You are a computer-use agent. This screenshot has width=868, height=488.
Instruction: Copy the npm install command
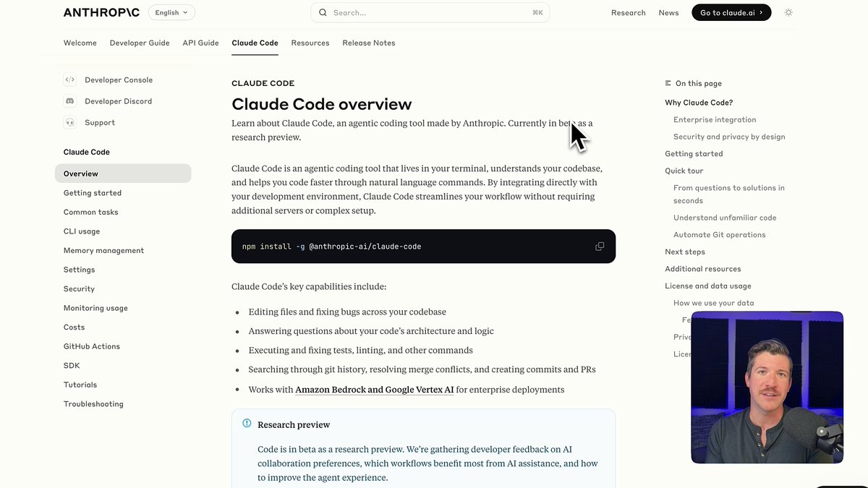(x=600, y=247)
